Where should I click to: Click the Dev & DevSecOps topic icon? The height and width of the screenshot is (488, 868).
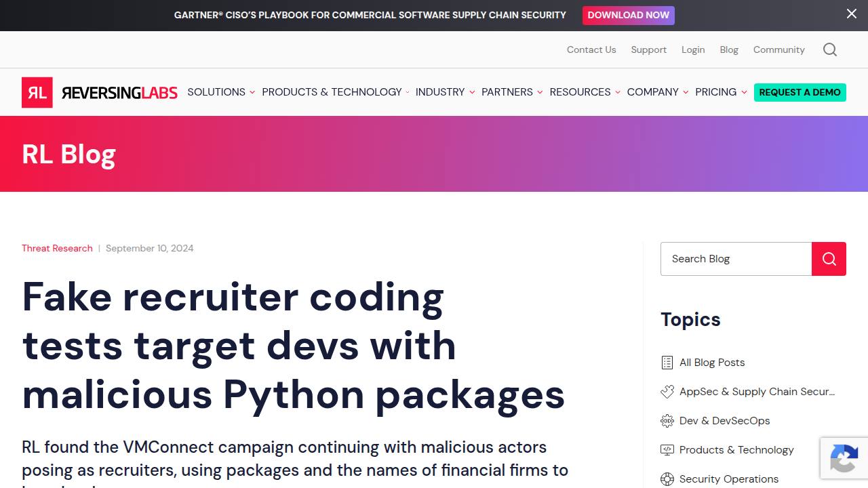pos(667,421)
